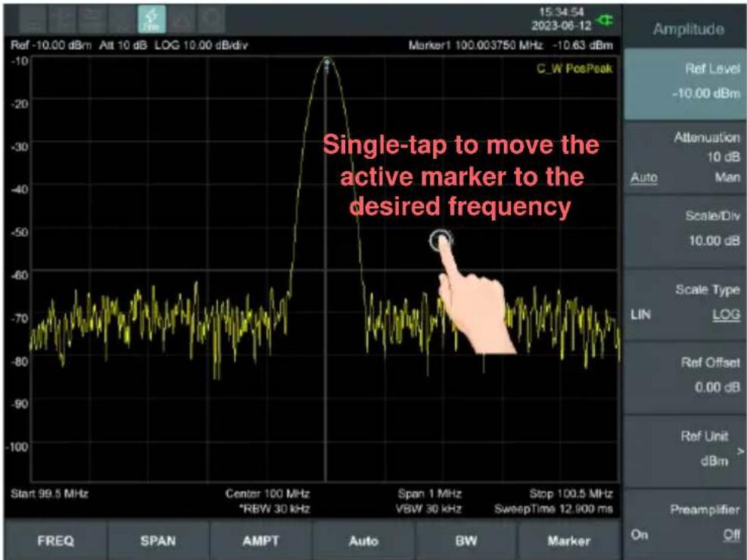
Task: Open the FREQ menu
Action: click(56, 541)
